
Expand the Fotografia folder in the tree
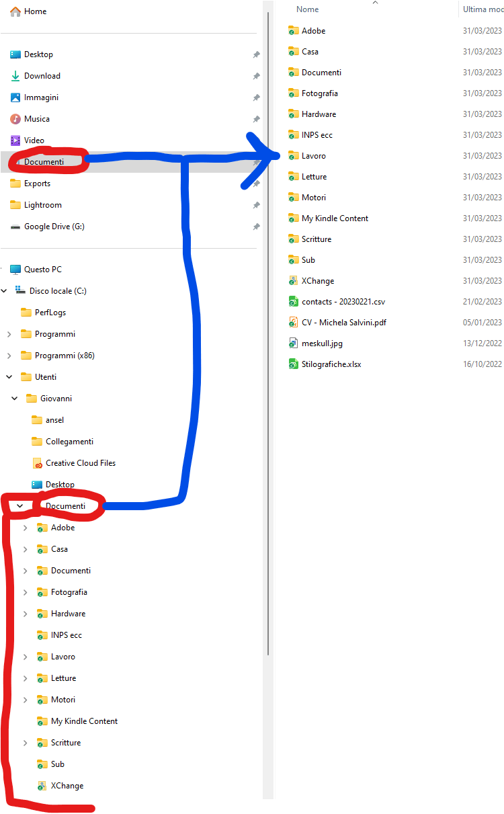click(x=26, y=592)
